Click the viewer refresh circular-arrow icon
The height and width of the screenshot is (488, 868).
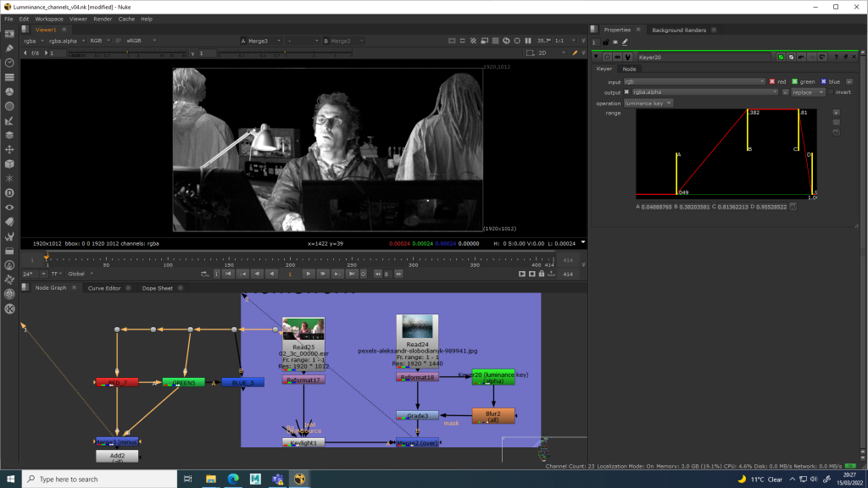pyautogui.click(x=506, y=41)
